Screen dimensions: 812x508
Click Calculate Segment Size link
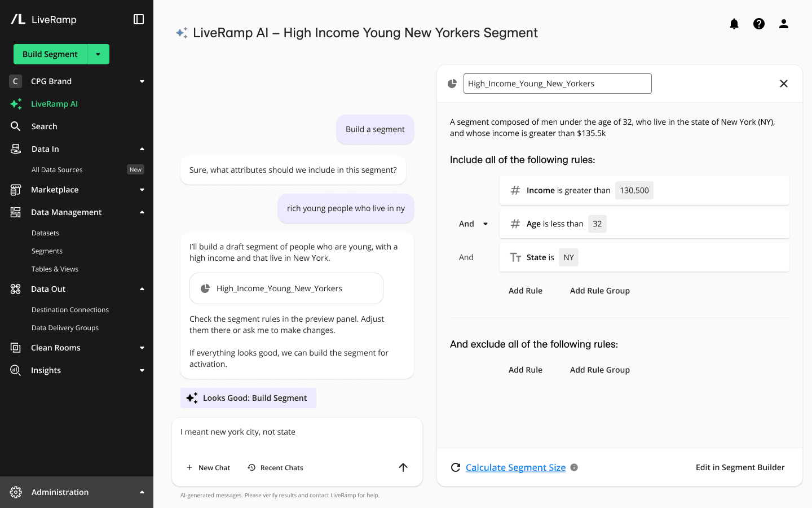pos(515,467)
